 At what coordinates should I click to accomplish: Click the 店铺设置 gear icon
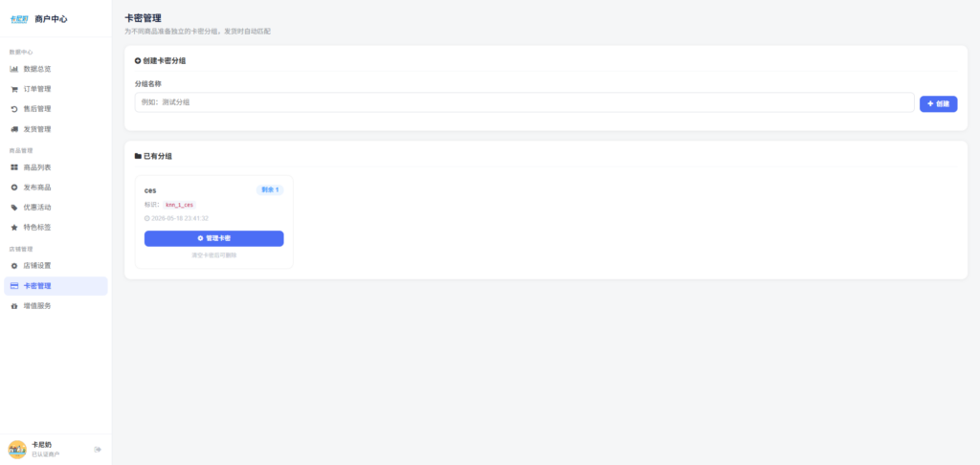point(14,266)
